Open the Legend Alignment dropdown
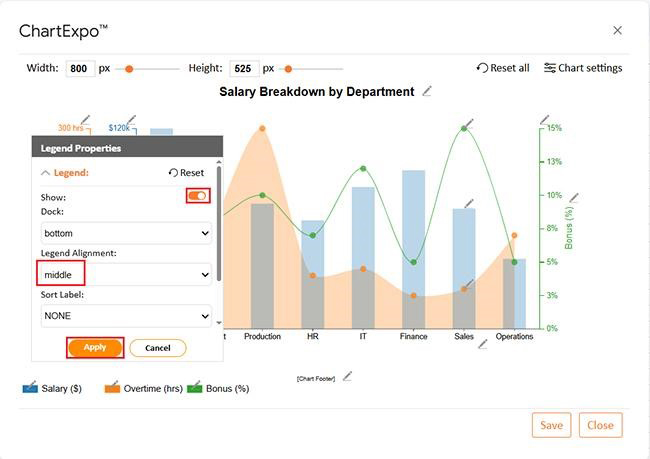650x459 pixels. click(126, 274)
